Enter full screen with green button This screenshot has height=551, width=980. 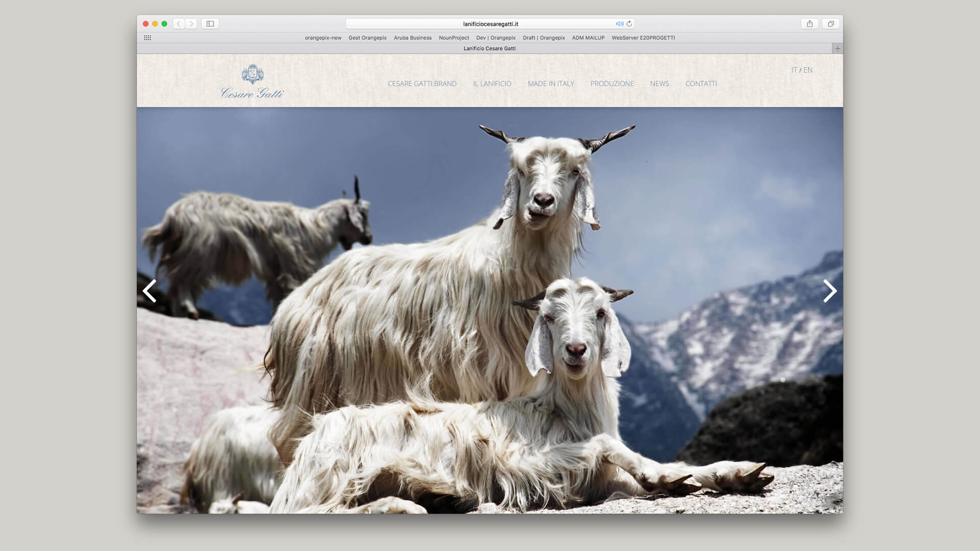[164, 23]
